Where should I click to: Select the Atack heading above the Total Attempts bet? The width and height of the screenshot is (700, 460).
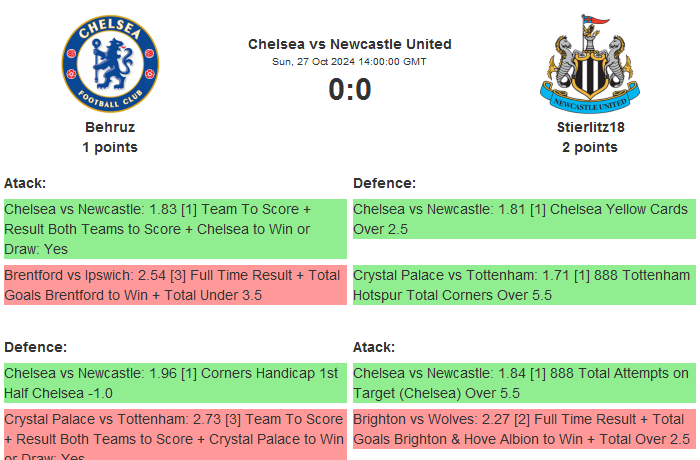click(x=374, y=347)
